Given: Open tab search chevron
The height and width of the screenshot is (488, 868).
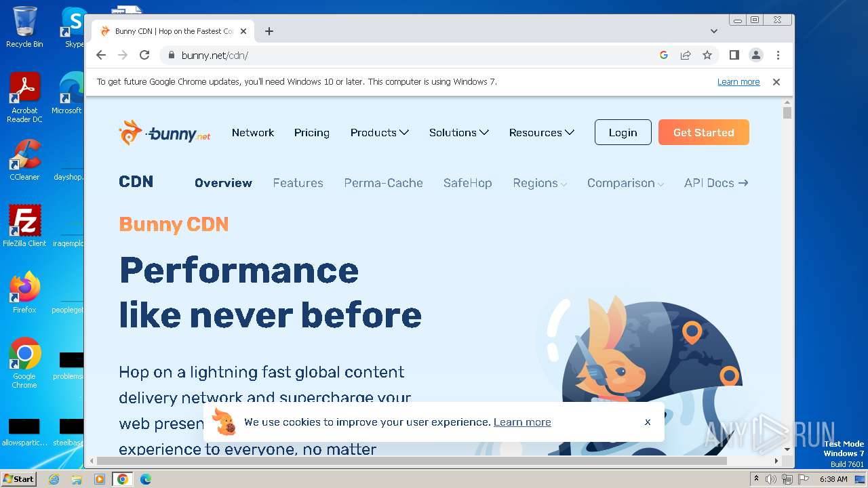Looking at the screenshot, I should [713, 31].
